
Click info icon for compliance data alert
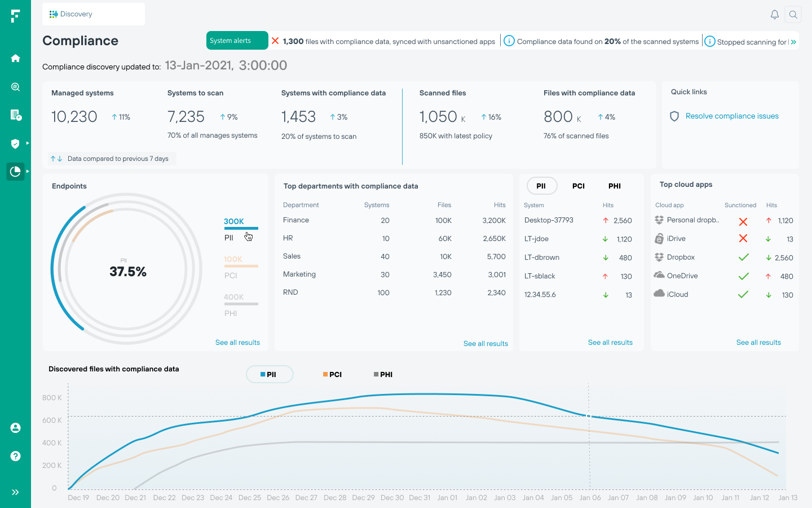point(509,41)
